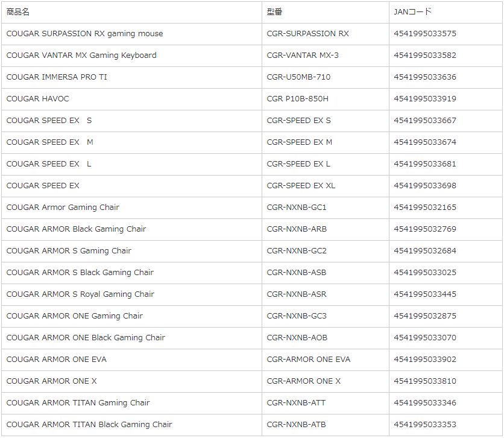Viewport: 504px width, 438px height.
Task: Select model CGR-SPEED EX S
Action: [x=298, y=120]
